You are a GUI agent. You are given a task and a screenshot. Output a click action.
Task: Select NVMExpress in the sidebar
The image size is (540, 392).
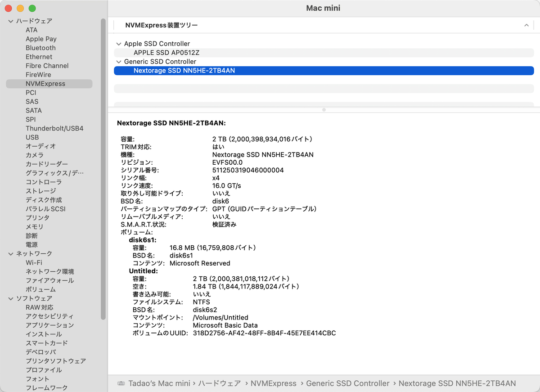point(49,84)
